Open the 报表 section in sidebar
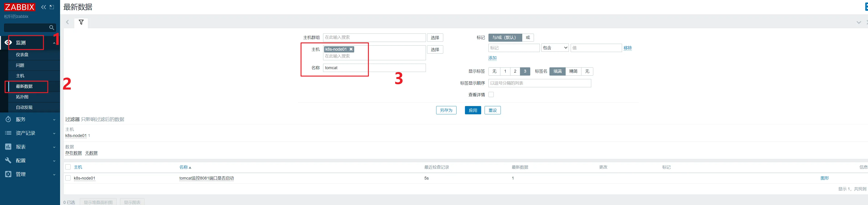868x205 pixels. pos(21,147)
